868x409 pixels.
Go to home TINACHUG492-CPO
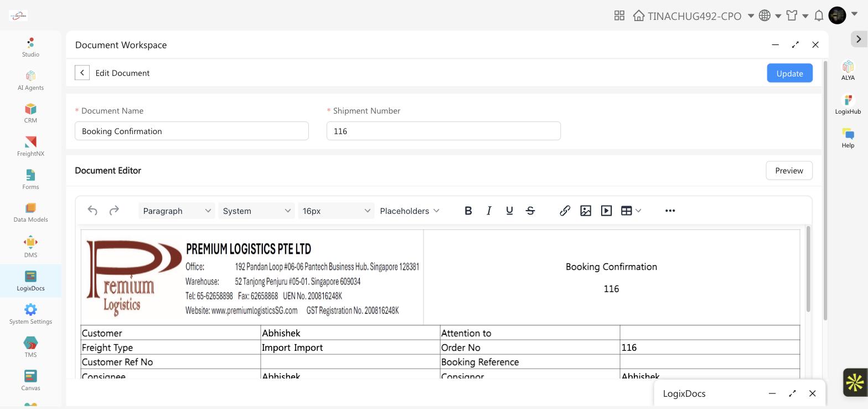[x=687, y=16]
